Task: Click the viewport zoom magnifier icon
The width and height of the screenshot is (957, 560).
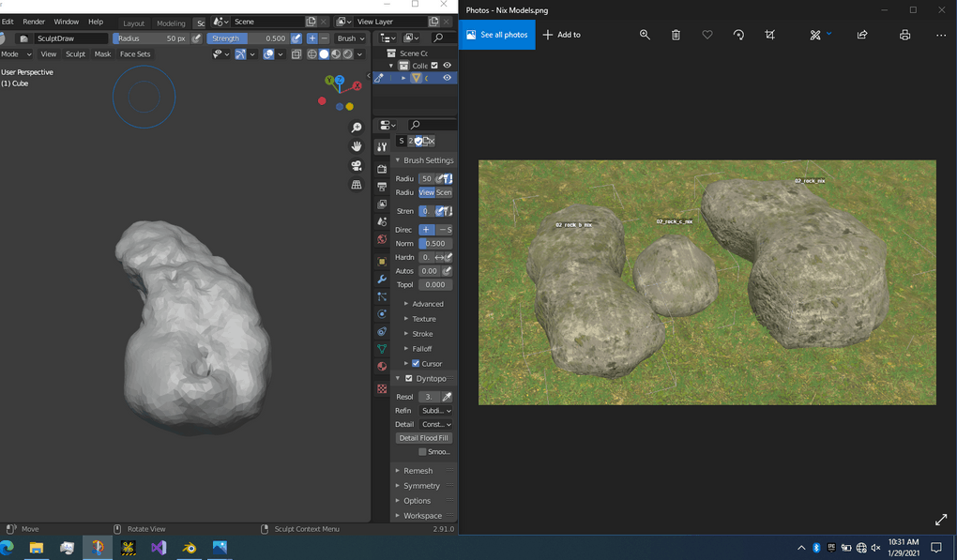Action: 357,128
